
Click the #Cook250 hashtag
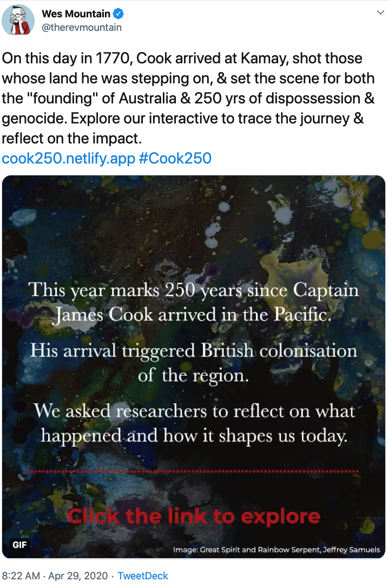(x=175, y=158)
